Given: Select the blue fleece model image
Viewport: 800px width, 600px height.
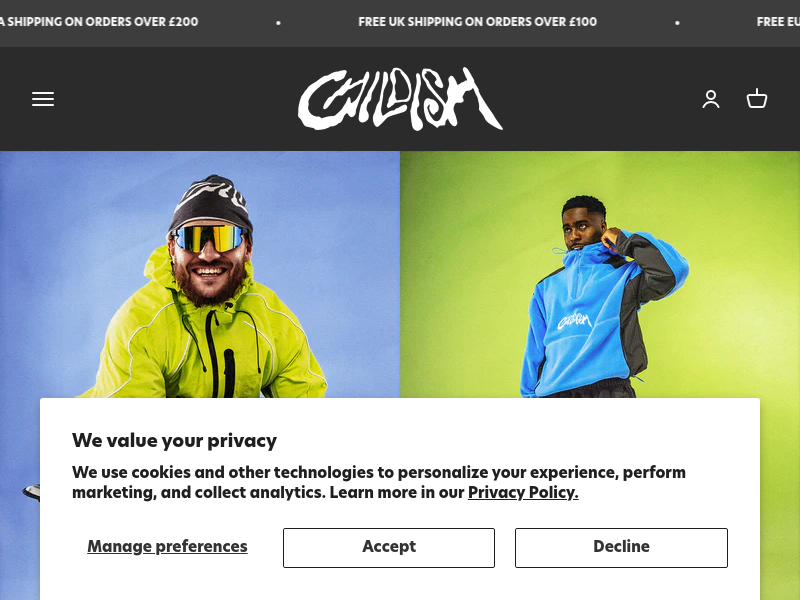Looking at the screenshot, I should pos(600,274).
